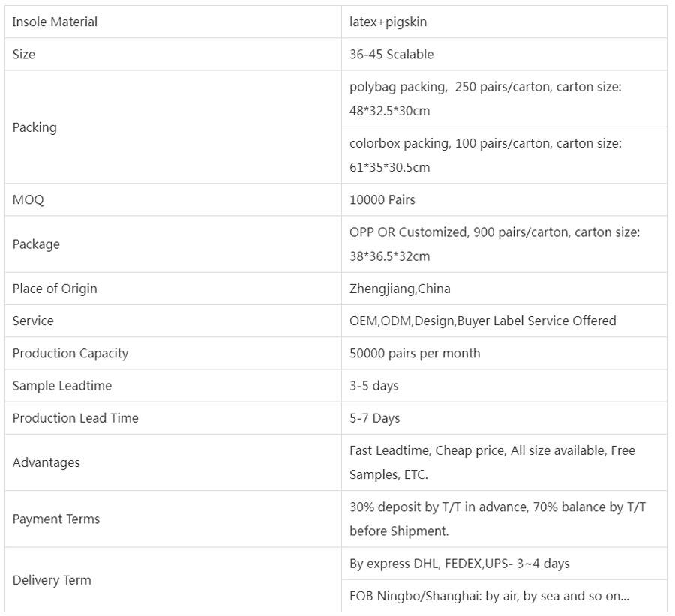Viewport: 675px width, 616px height.
Task: Click the Insole Material label cell
Action: (55, 22)
